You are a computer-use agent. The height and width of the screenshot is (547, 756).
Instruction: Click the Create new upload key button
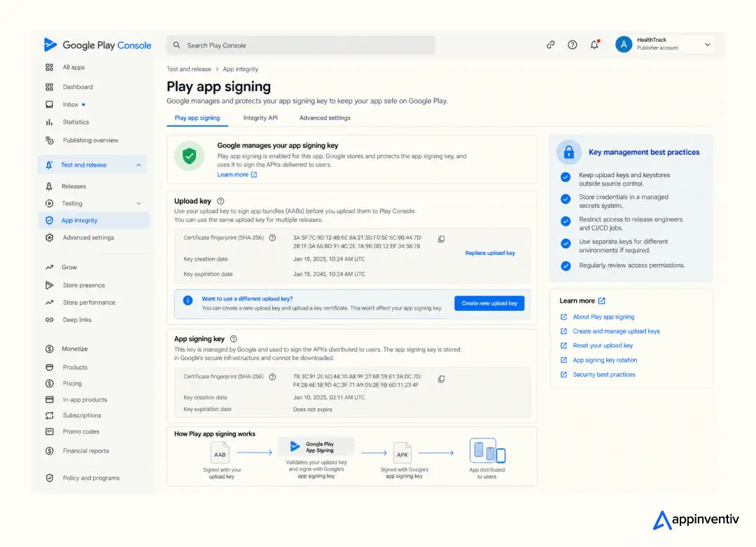[489, 303]
